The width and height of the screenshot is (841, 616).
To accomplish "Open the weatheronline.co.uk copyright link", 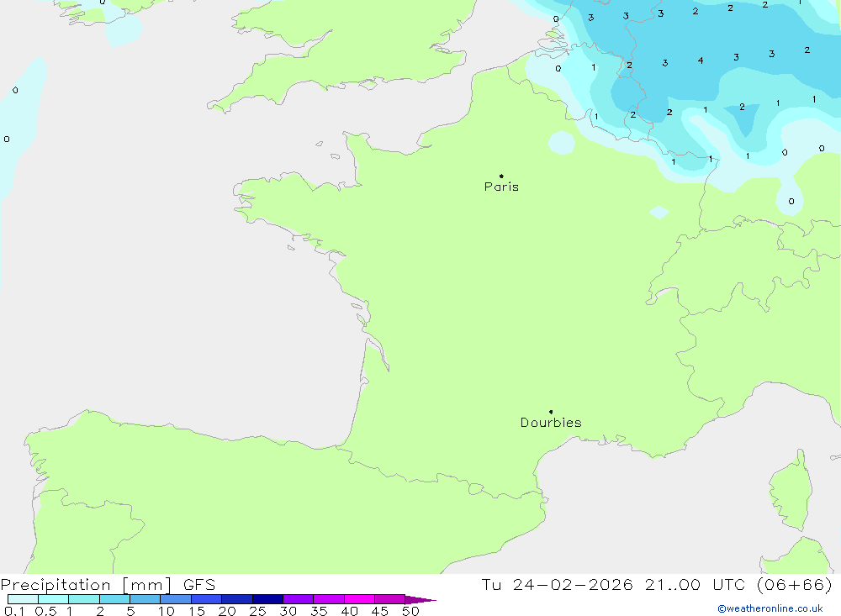I will click(770, 608).
